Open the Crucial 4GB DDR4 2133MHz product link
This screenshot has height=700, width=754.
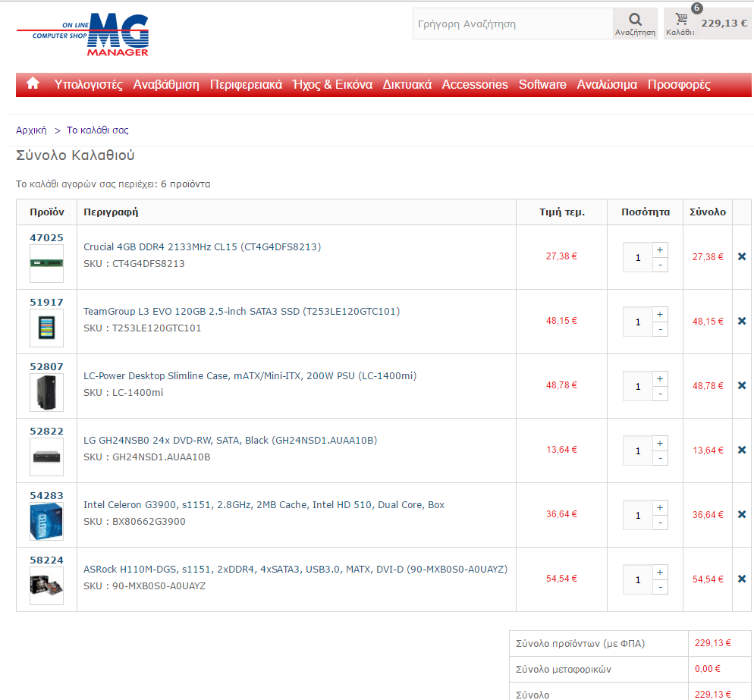coord(202,246)
